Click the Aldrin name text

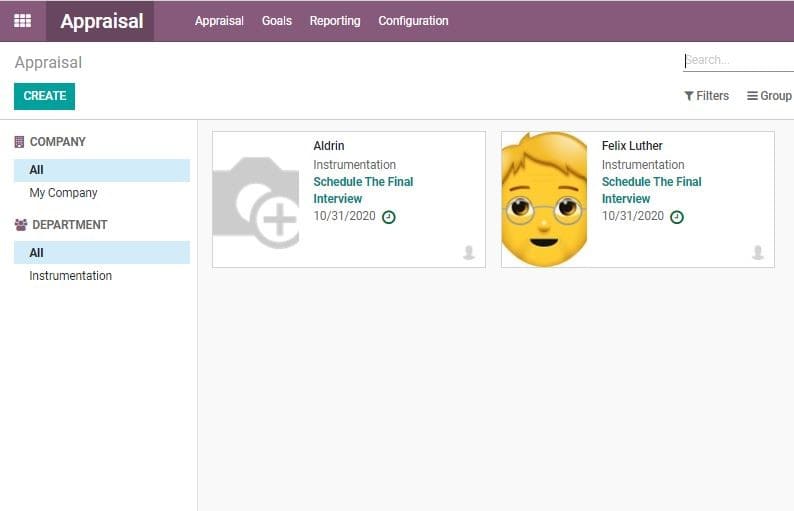pos(329,146)
